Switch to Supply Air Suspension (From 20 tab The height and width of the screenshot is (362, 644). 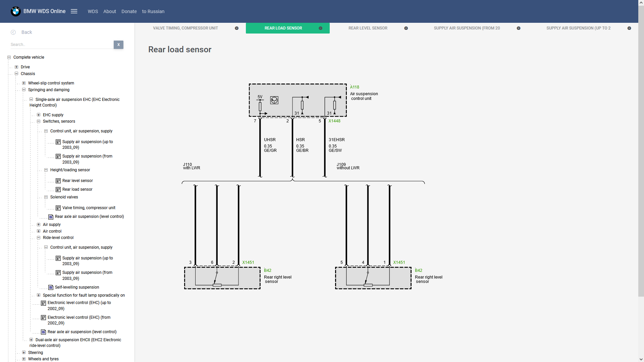467,28
